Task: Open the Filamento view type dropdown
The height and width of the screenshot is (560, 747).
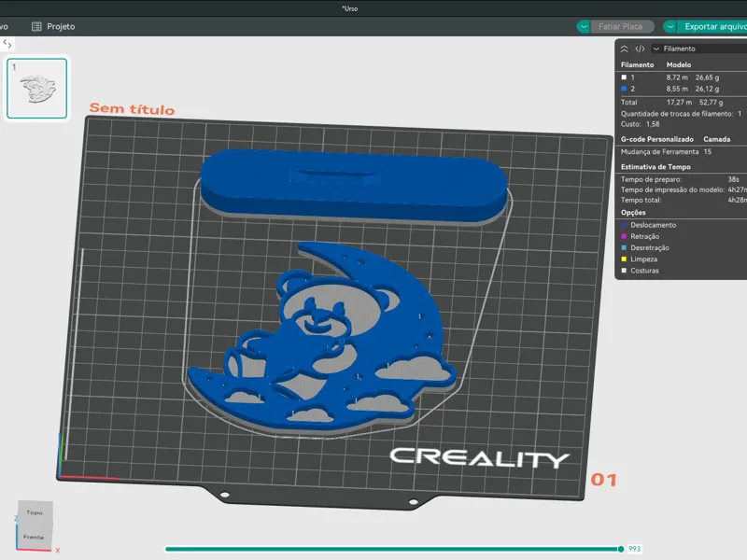Action: [x=698, y=49]
